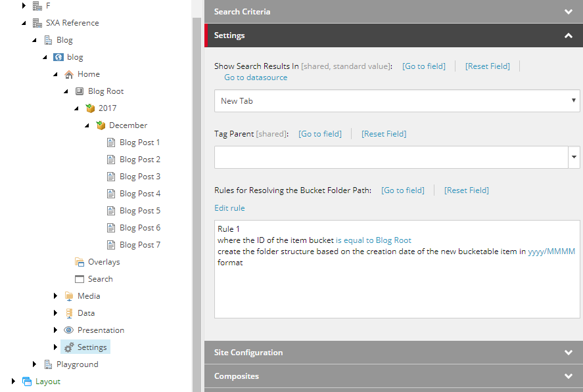This screenshot has height=392, width=583.
Task: Click the 2017 bucket folder icon
Action: point(90,108)
